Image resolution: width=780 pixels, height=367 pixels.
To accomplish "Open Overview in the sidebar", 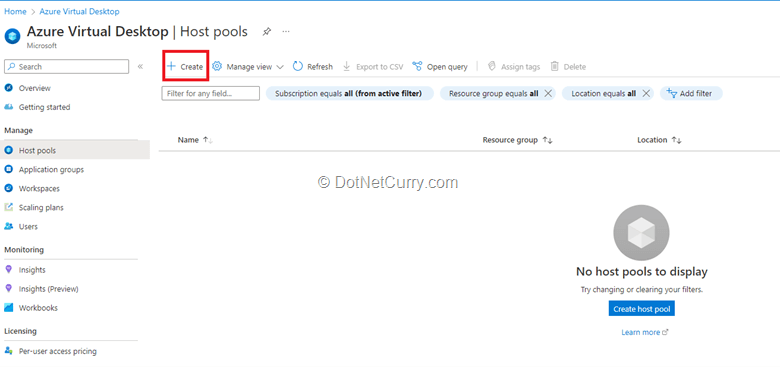I will pyautogui.click(x=34, y=88).
